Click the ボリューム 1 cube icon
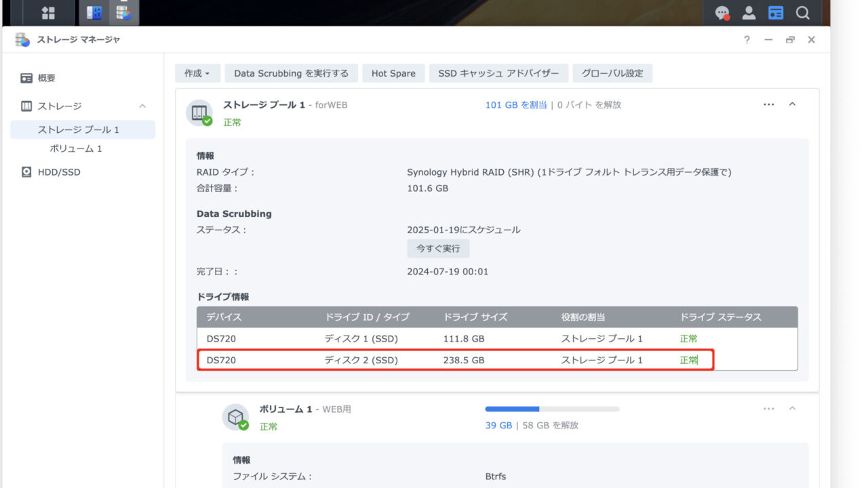868x488 pixels. pyautogui.click(x=235, y=417)
